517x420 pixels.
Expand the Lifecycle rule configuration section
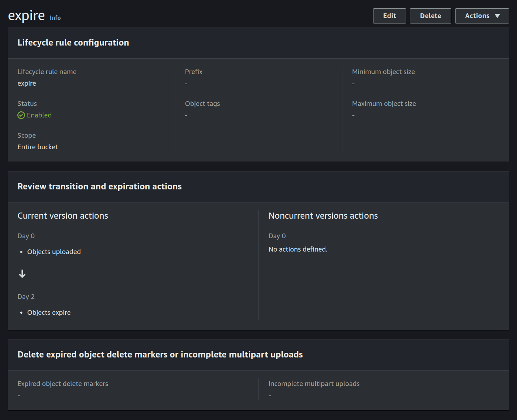click(73, 43)
